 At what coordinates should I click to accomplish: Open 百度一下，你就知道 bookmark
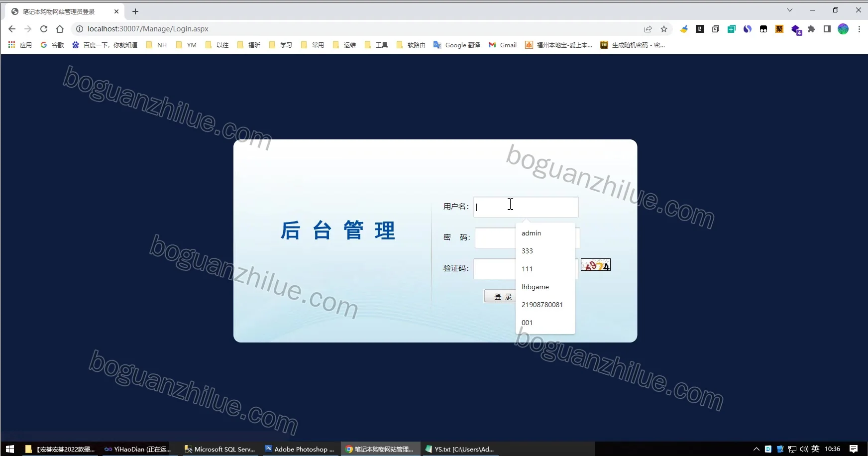point(105,45)
